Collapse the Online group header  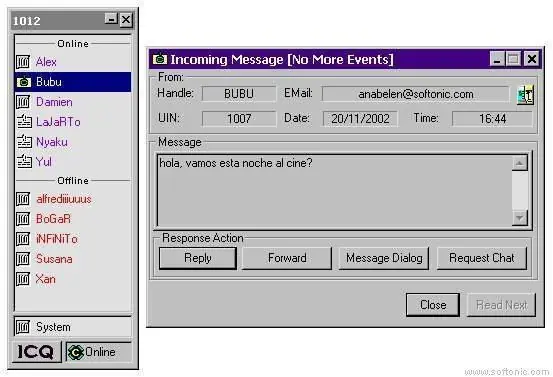(x=73, y=44)
